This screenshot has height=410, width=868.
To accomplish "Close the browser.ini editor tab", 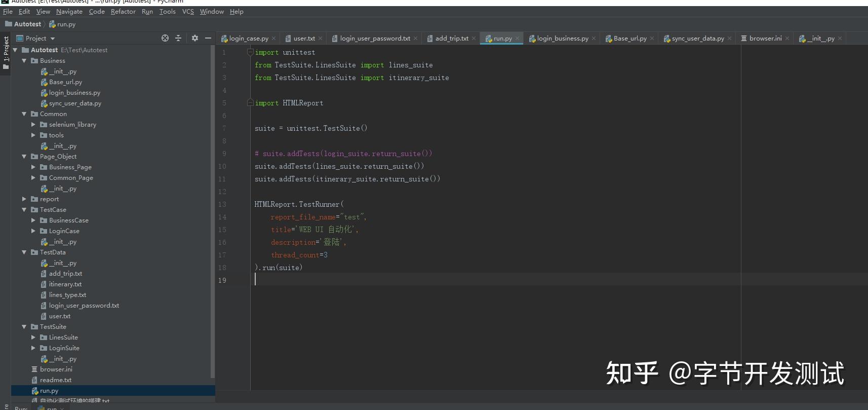I will 787,38.
